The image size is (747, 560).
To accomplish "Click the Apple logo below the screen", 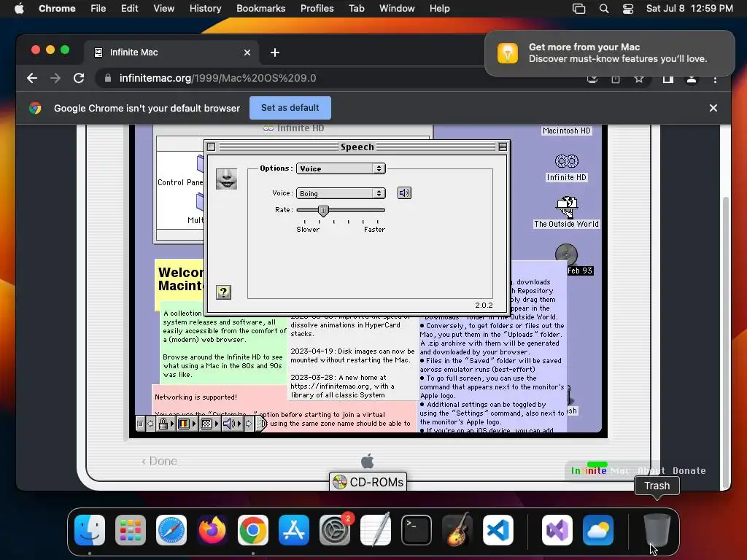I will [x=368, y=461].
